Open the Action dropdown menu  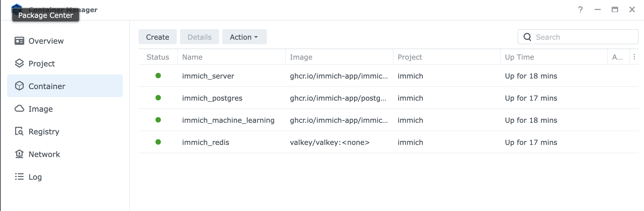(x=244, y=37)
